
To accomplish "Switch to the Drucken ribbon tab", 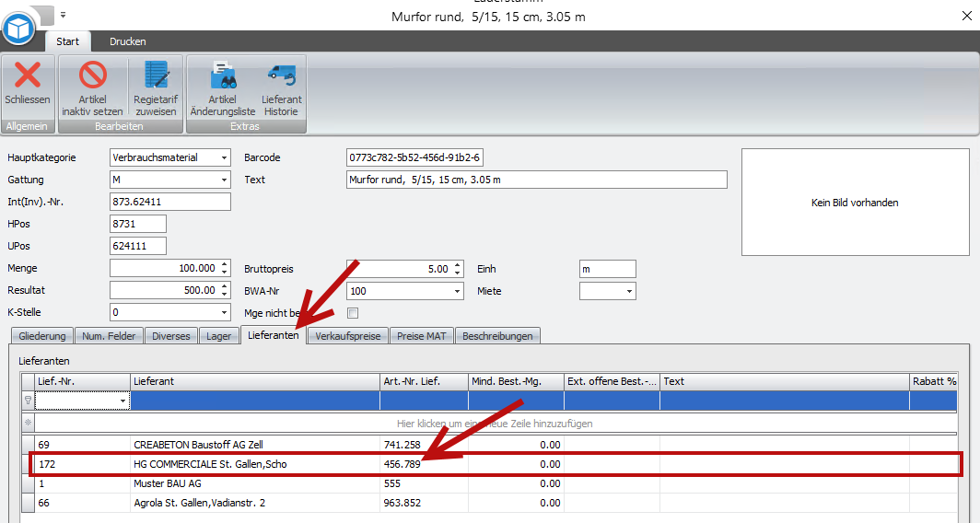I will [x=128, y=41].
